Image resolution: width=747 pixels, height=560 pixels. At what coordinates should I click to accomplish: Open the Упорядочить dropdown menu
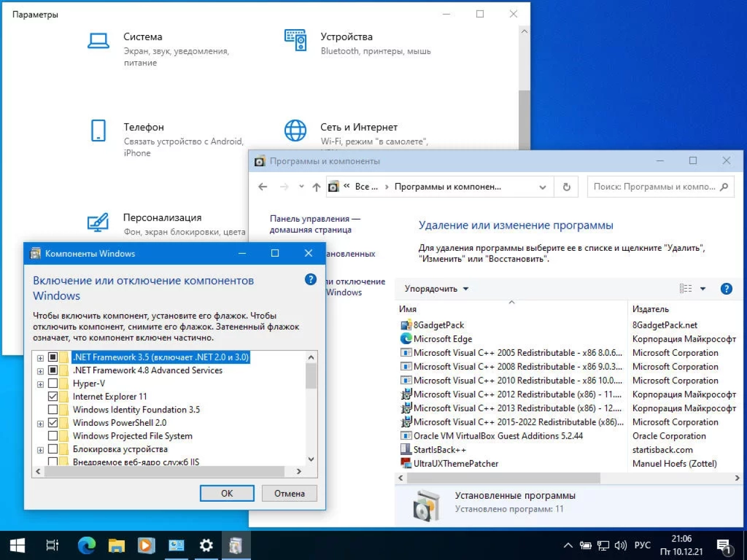pos(437,289)
